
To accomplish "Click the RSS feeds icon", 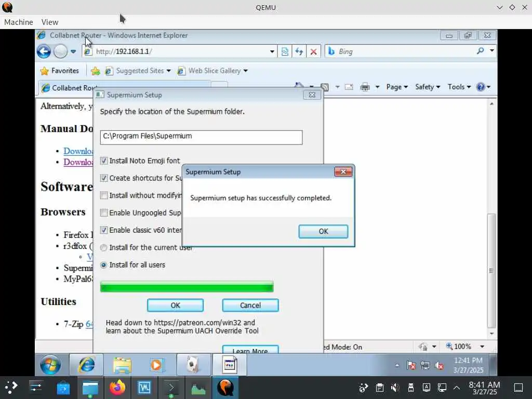I will (x=325, y=87).
